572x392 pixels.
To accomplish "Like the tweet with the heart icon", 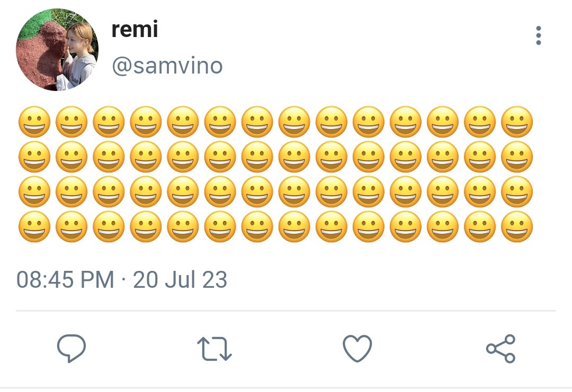I will pos(358,349).
